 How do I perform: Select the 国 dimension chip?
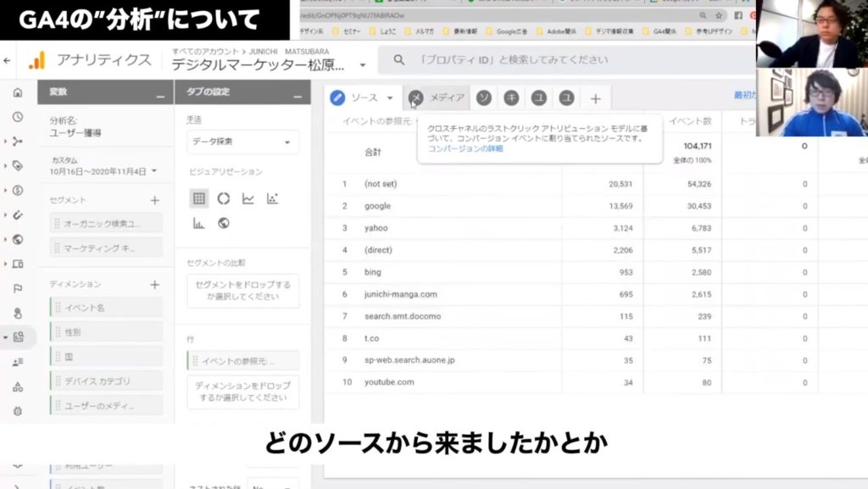click(x=106, y=357)
